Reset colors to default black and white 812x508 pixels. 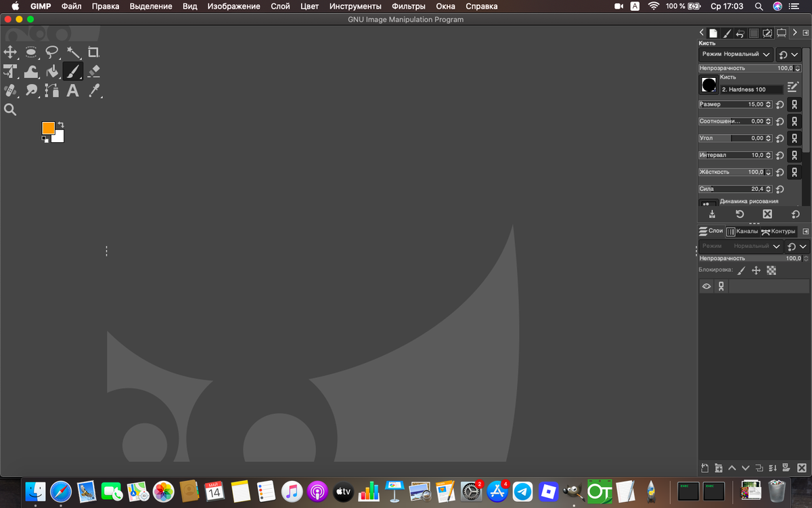pyautogui.click(x=45, y=139)
